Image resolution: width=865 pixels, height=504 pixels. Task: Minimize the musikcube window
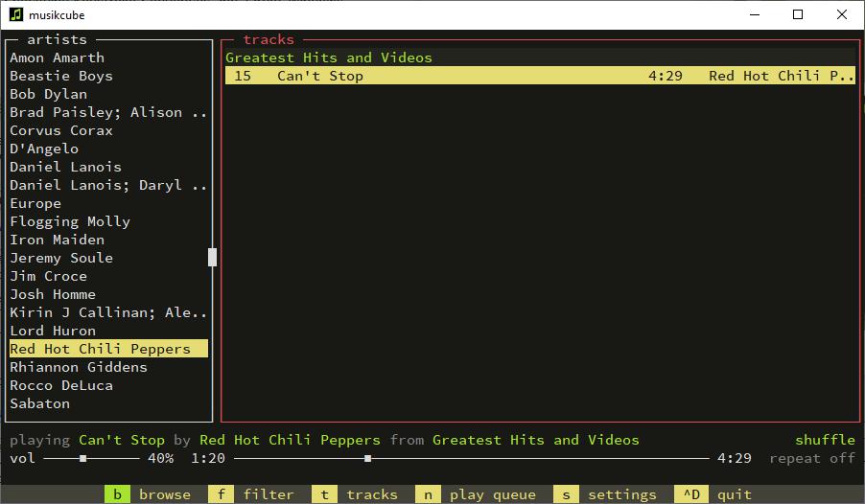(x=755, y=14)
